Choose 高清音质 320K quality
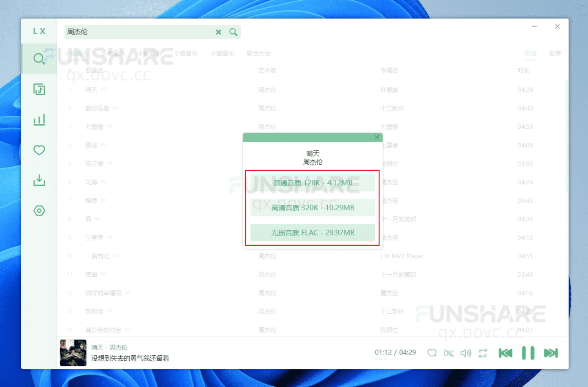The height and width of the screenshot is (387, 588). point(312,207)
